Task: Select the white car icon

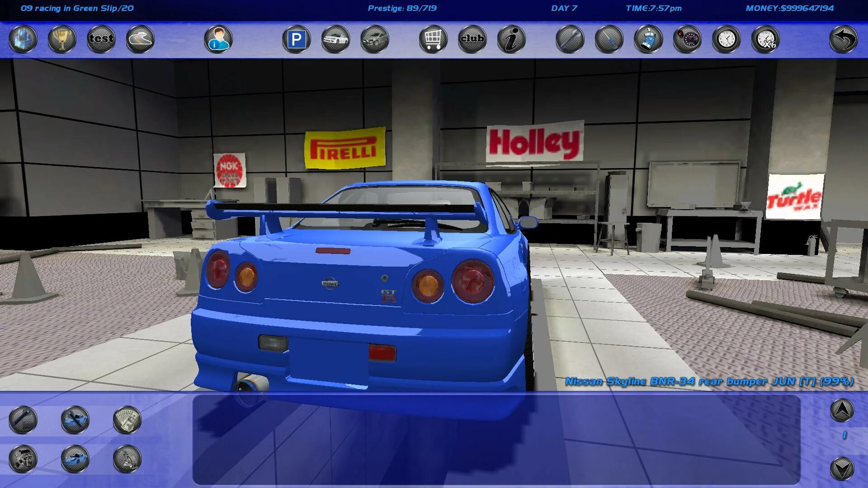Action: 335,39
